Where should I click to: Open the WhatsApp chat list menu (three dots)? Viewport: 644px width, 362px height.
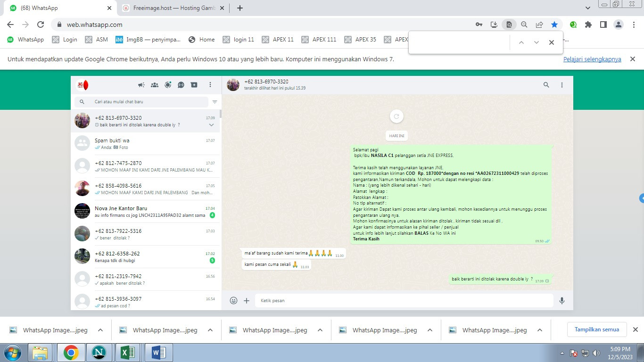(210, 85)
